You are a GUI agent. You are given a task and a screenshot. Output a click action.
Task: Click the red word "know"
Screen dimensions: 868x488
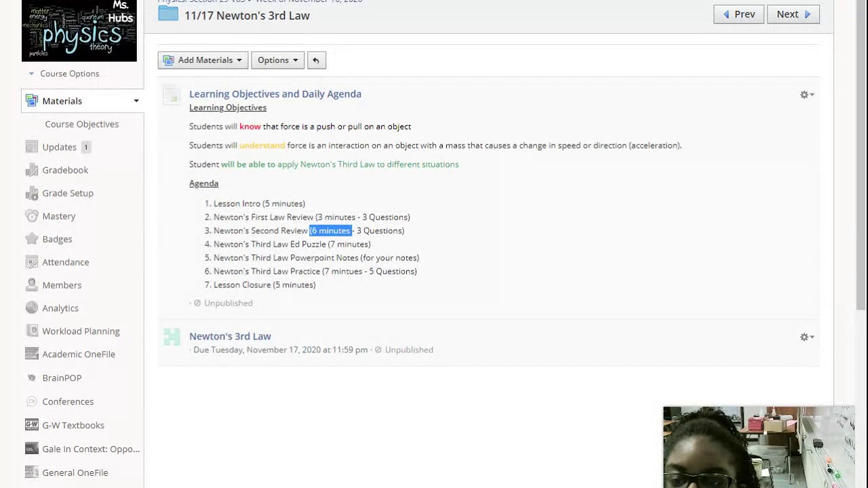[x=250, y=127]
